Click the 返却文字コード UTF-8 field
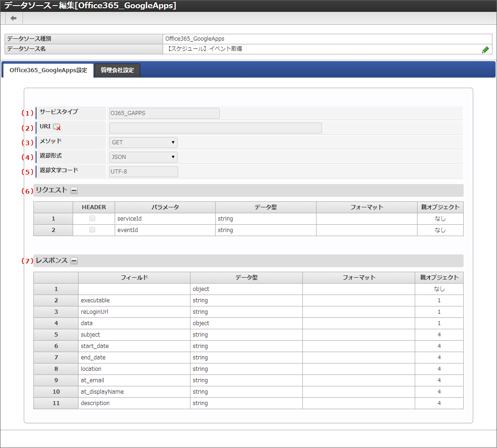Viewport: 497px width, 448px height. (143, 172)
